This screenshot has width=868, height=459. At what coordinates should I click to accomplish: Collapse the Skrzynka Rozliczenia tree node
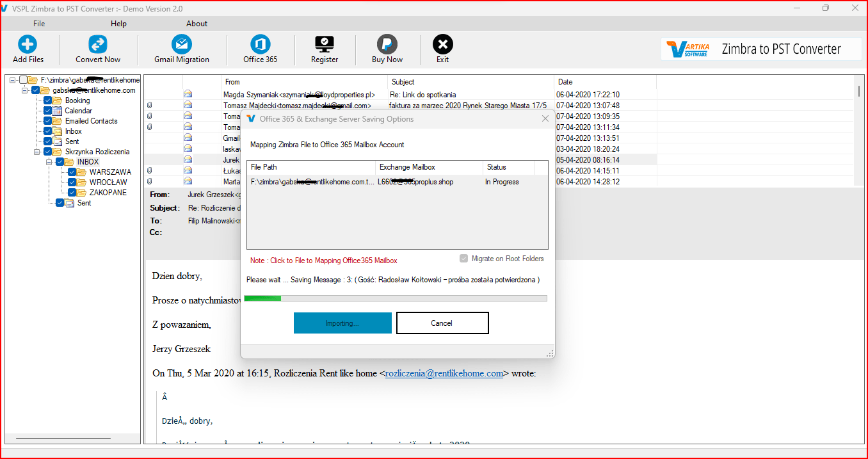36,152
